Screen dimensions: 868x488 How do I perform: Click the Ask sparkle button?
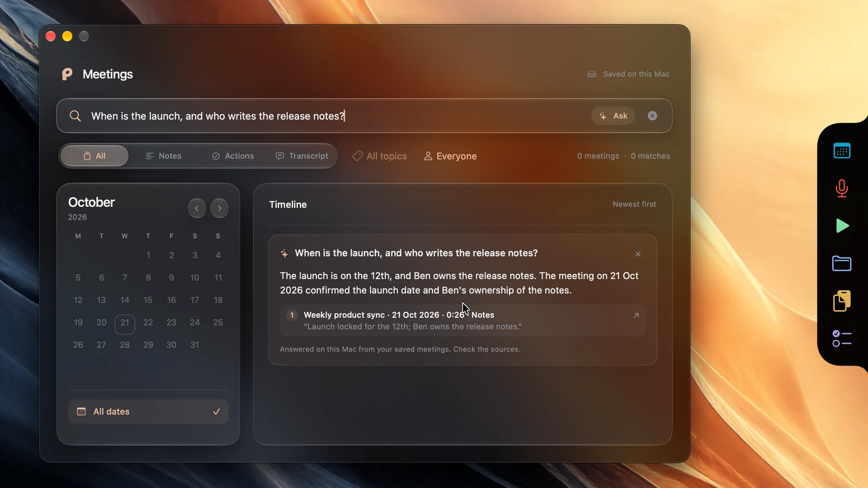pos(613,115)
